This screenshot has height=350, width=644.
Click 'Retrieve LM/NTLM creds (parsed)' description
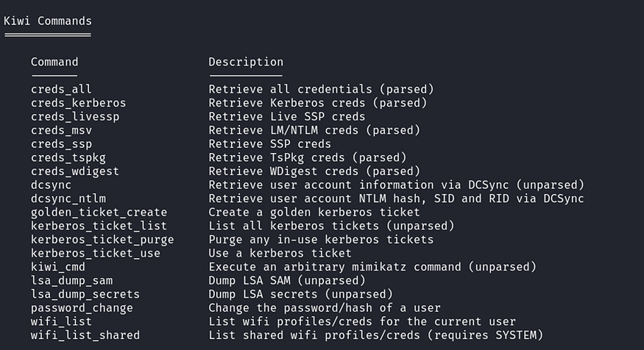pyautogui.click(x=314, y=130)
